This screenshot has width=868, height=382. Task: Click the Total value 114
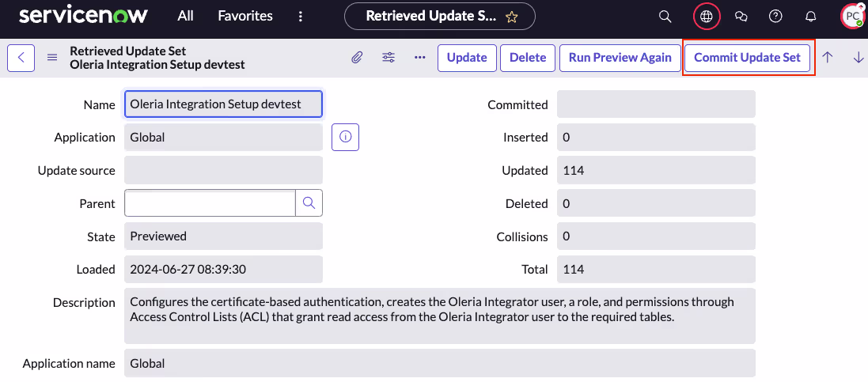click(x=656, y=270)
